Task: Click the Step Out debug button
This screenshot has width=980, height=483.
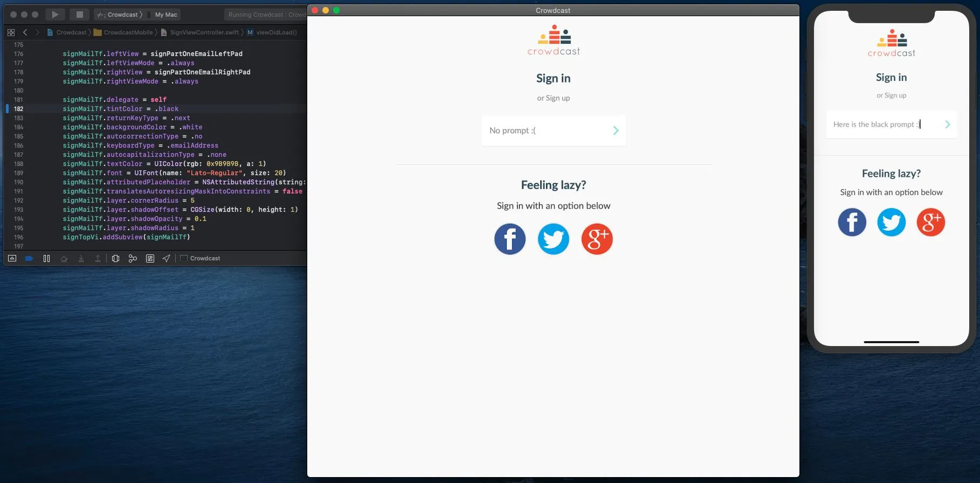Action: click(x=98, y=259)
